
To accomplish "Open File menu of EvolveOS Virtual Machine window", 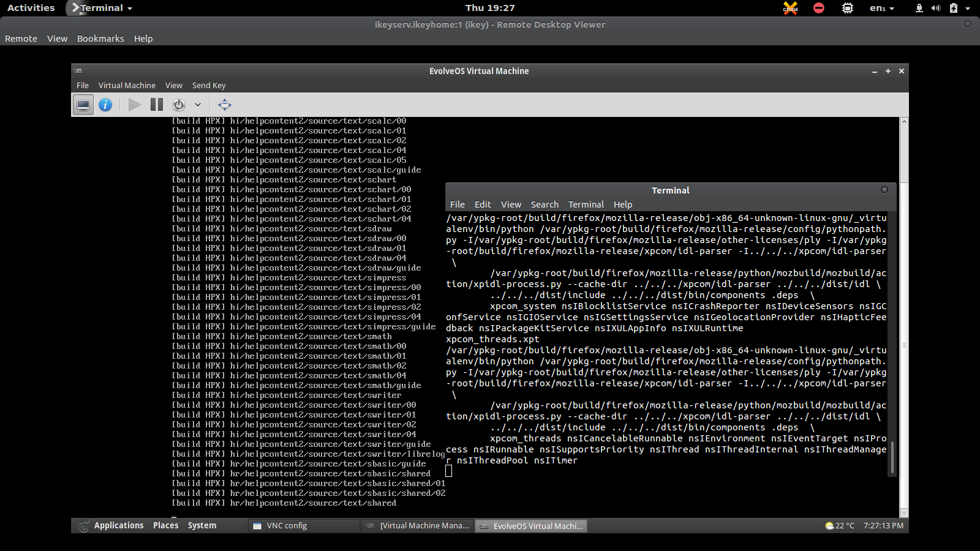I will [83, 86].
